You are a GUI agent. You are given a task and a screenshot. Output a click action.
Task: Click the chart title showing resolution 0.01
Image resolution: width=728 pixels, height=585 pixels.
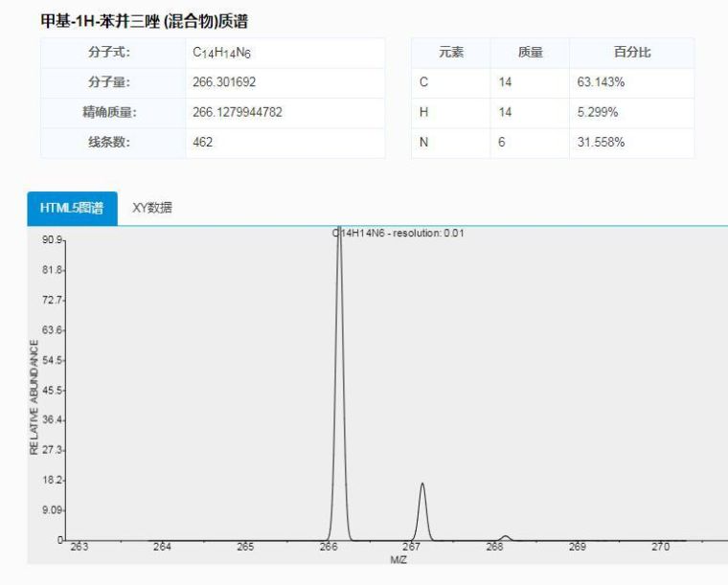pos(398,233)
